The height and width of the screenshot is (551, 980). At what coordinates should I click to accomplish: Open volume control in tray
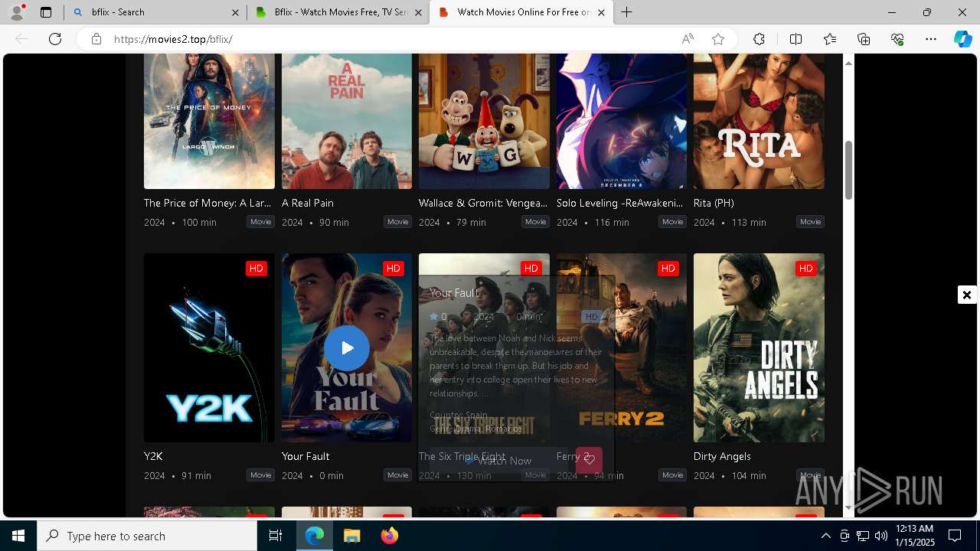(x=880, y=536)
